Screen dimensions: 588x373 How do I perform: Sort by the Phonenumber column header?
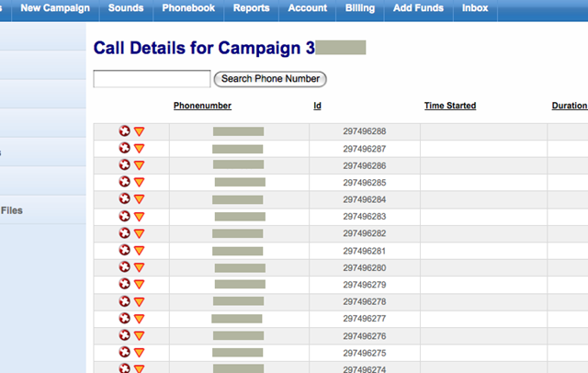pyautogui.click(x=202, y=107)
